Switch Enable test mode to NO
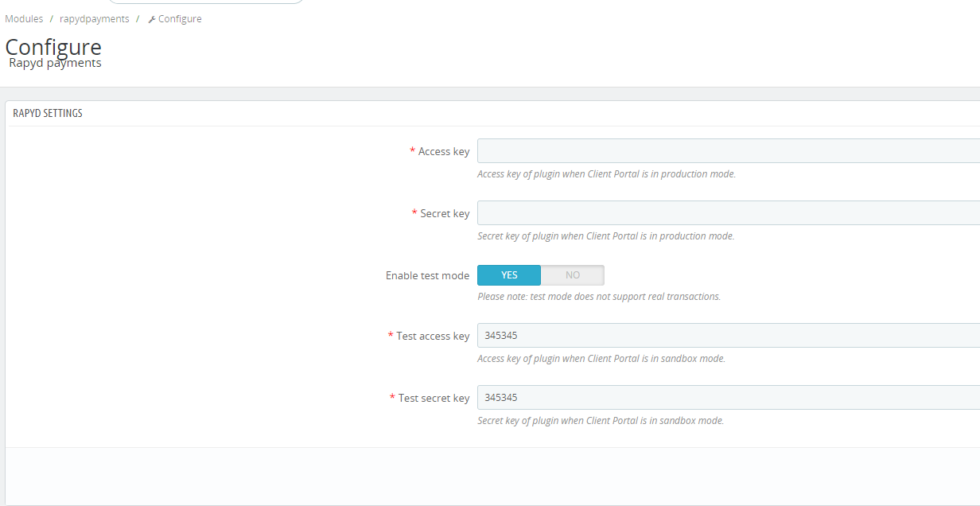 [x=573, y=275]
